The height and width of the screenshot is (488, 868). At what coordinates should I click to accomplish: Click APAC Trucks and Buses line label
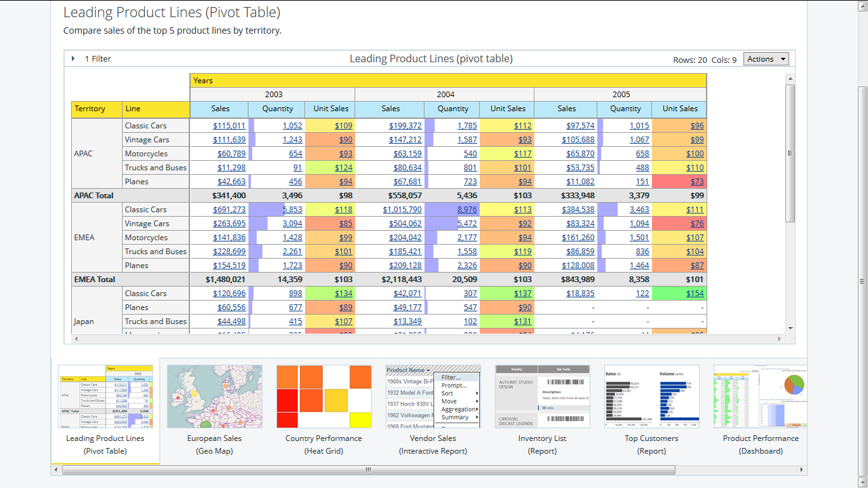pyautogui.click(x=156, y=168)
